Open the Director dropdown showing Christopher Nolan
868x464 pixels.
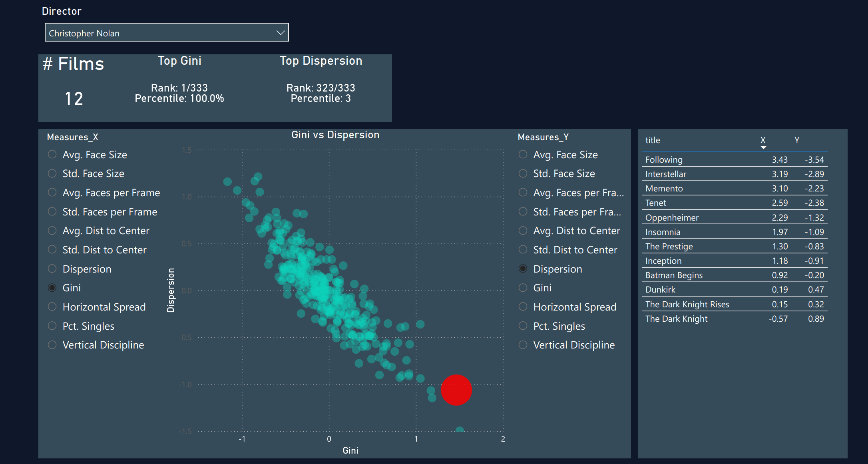167,33
